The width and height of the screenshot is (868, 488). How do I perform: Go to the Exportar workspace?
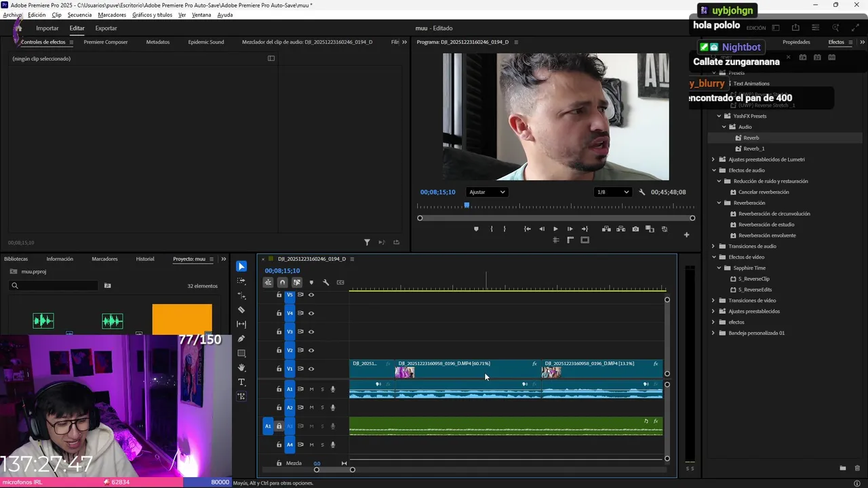pos(106,28)
